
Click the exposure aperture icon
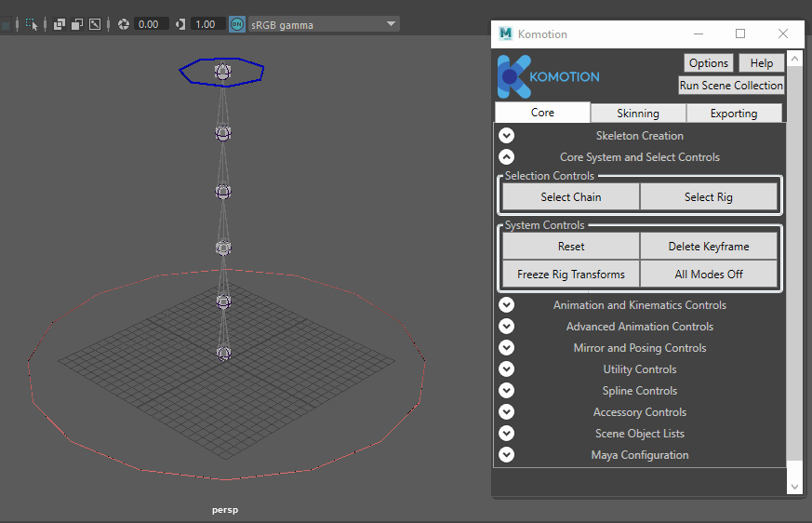(x=124, y=24)
